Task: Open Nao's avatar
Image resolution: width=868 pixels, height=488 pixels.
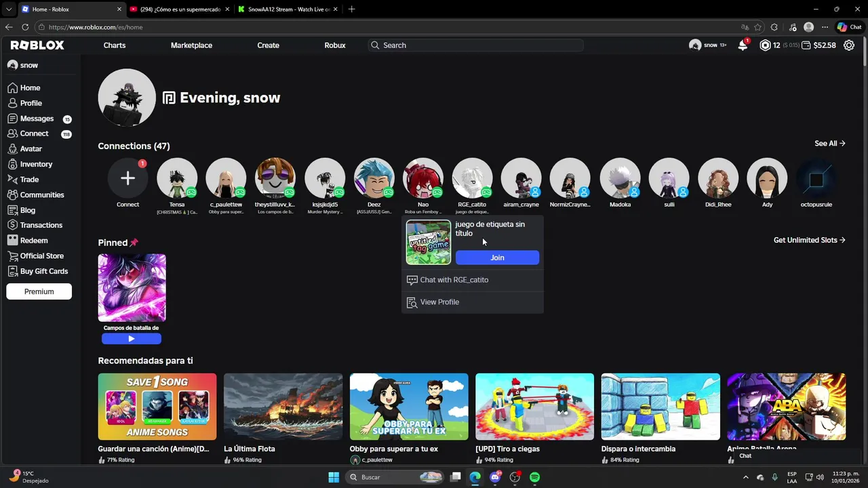Action: point(423,178)
